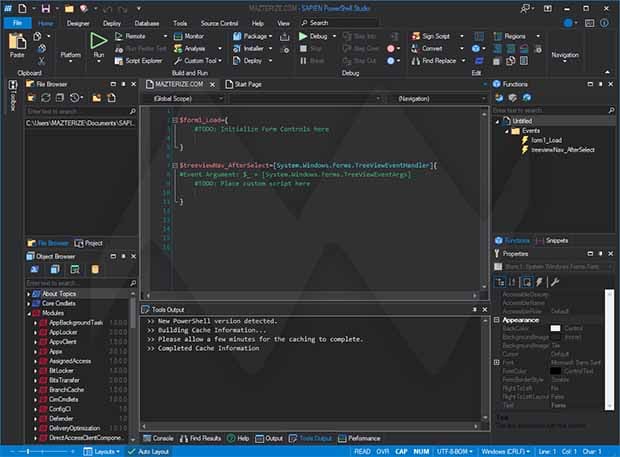
Task: Open the Global Scope dropdown
Action: (x=184, y=98)
